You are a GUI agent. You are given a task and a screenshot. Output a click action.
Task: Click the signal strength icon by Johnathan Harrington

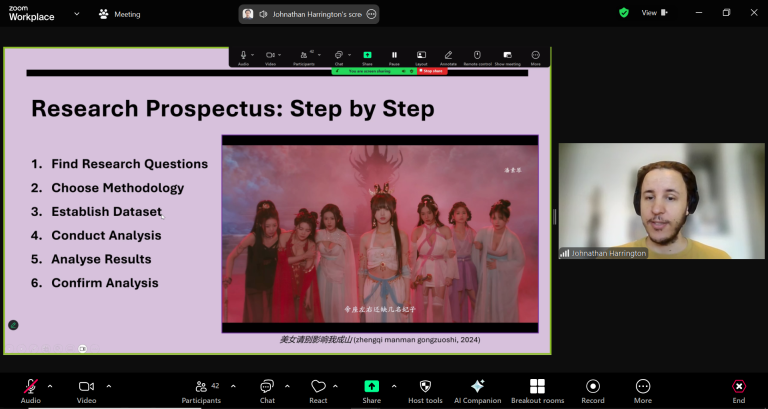(x=565, y=253)
